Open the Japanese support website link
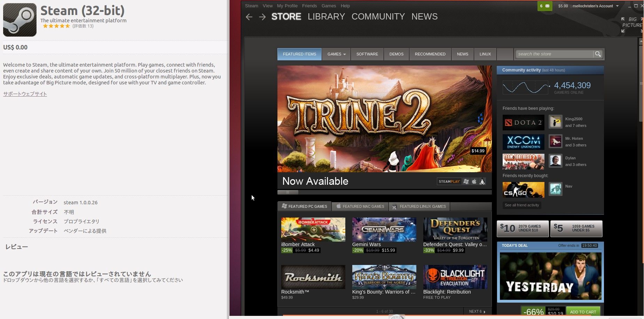Image resolution: width=644 pixels, height=319 pixels. click(x=25, y=94)
